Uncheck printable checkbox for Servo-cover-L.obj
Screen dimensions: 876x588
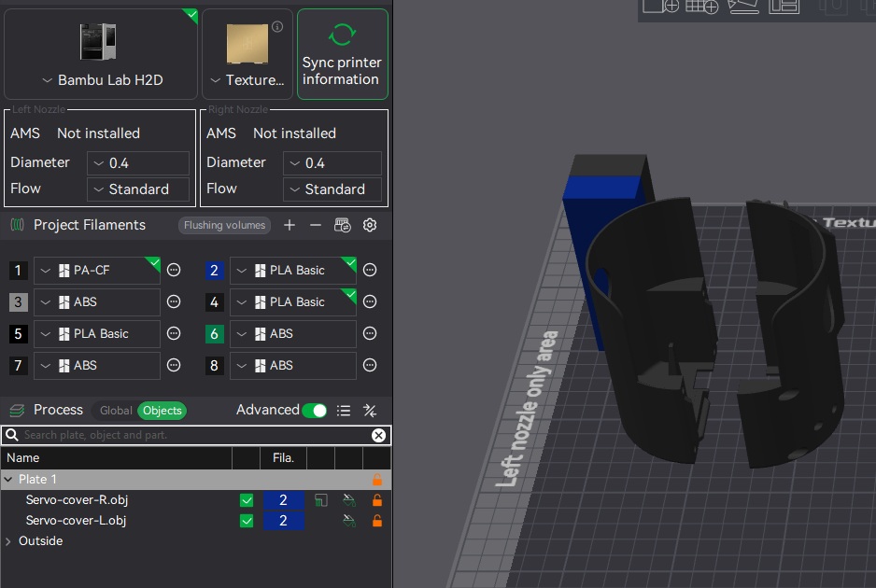[x=247, y=521]
